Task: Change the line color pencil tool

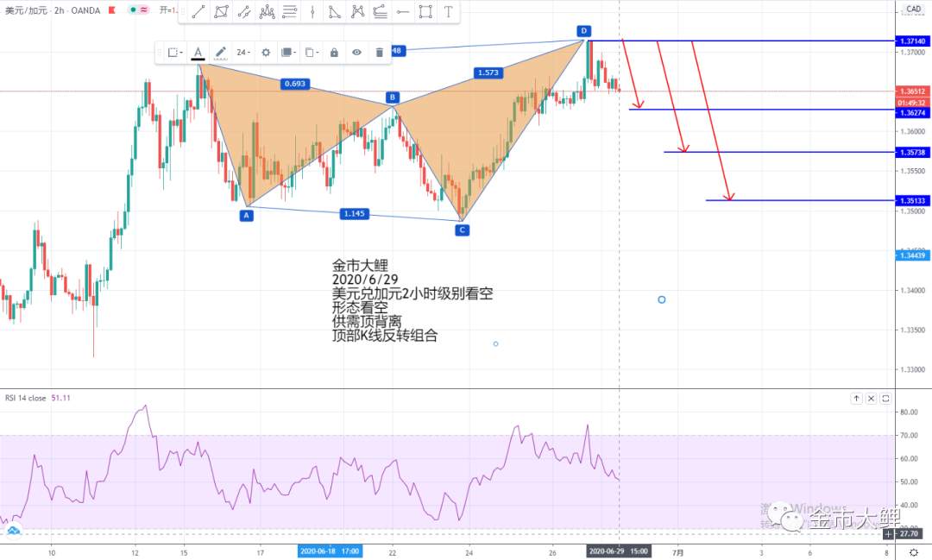Action: [221, 53]
